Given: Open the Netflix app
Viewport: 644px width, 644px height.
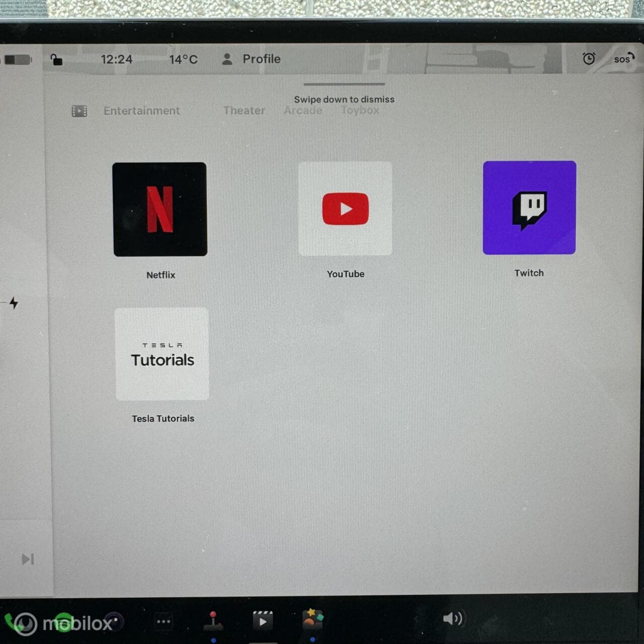Looking at the screenshot, I should pos(160,209).
